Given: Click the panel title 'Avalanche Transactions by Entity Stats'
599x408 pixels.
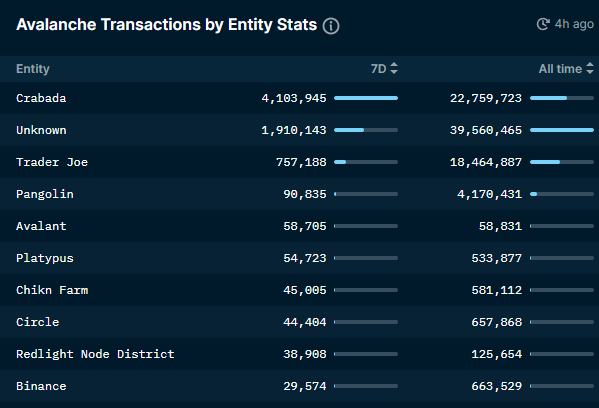Looking at the screenshot, I should [167, 25].
